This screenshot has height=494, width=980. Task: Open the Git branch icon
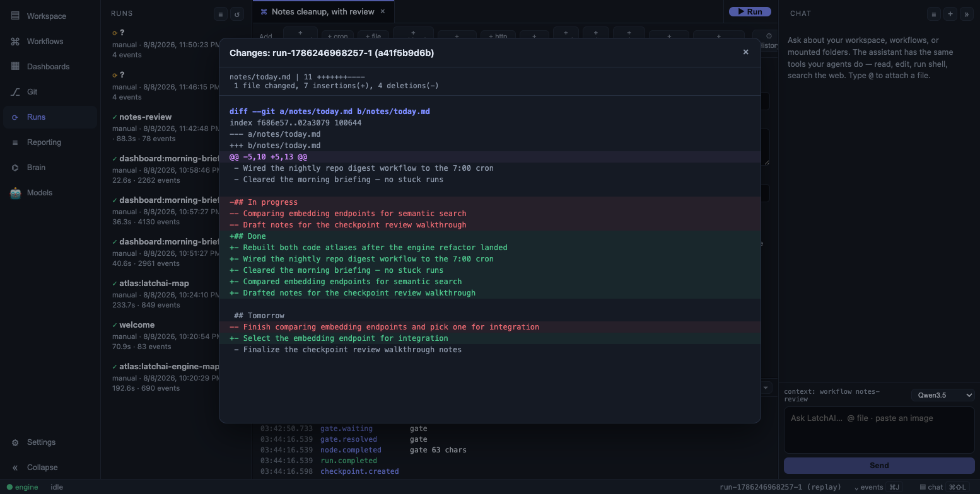tap(15, 91)
